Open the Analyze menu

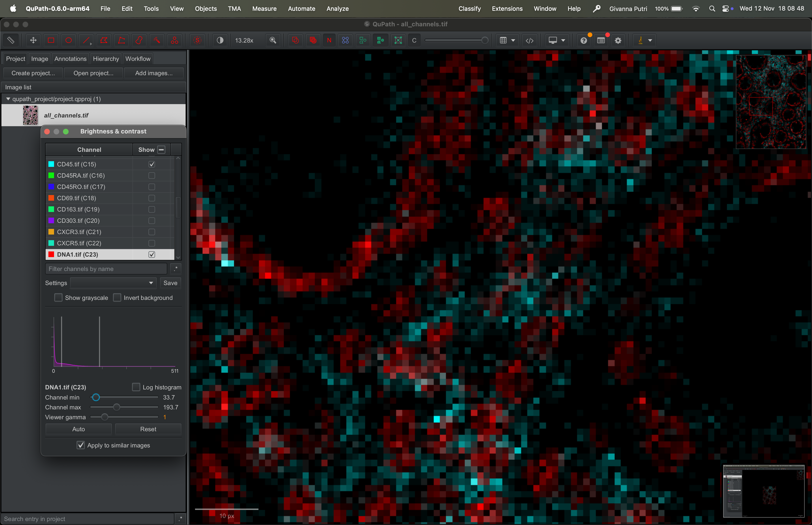pyautogui.click(x=337, y=8)
